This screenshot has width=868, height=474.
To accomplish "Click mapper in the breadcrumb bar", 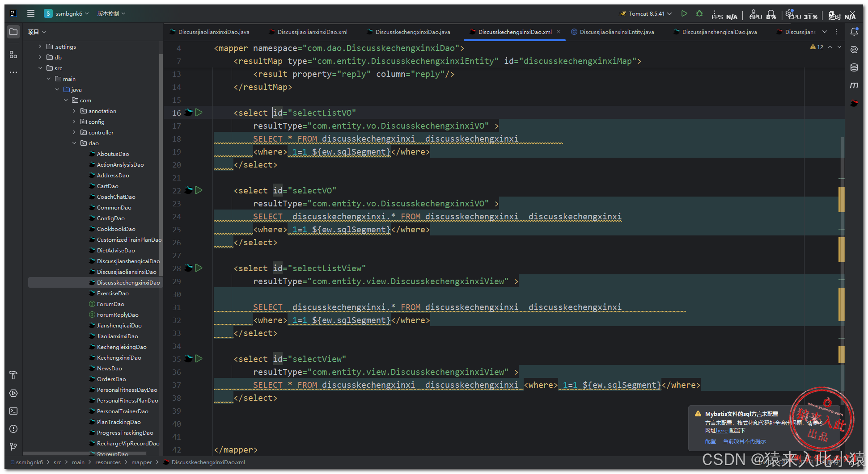I will click(x=142, y=462).
